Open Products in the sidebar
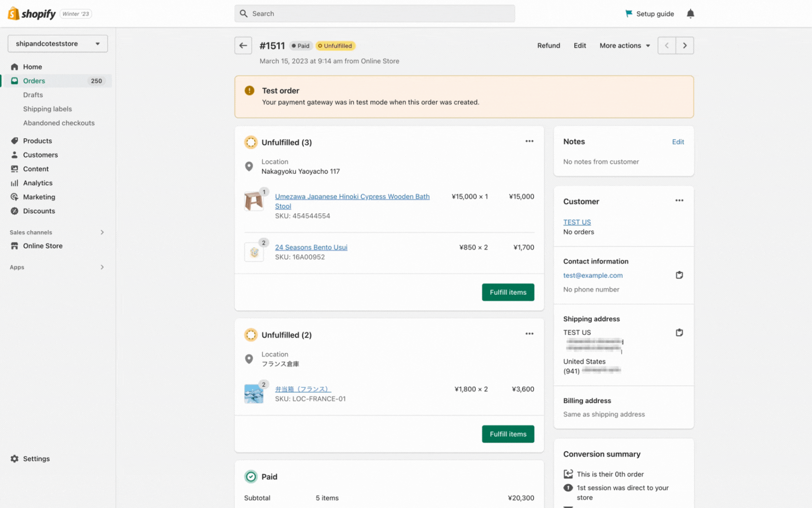This screenshot has width=812, height=508. coord(37,141)
